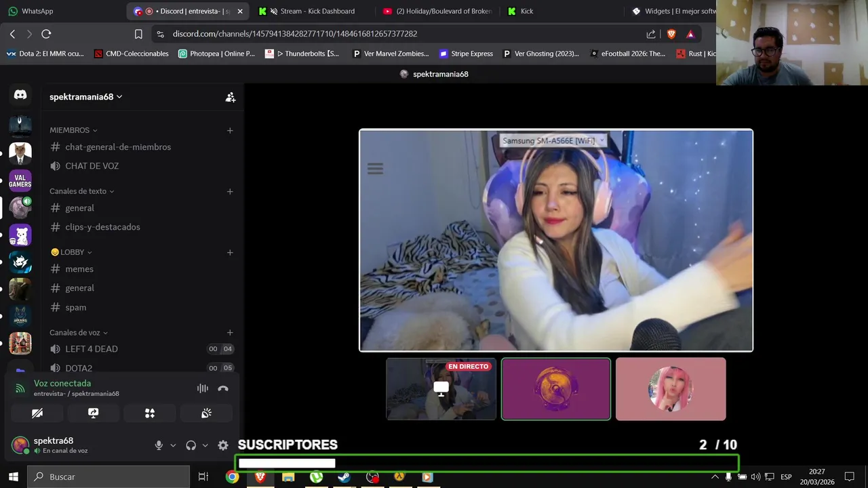Create channel in MIEMBROS category
868x488 pixels.
point(230,130)
